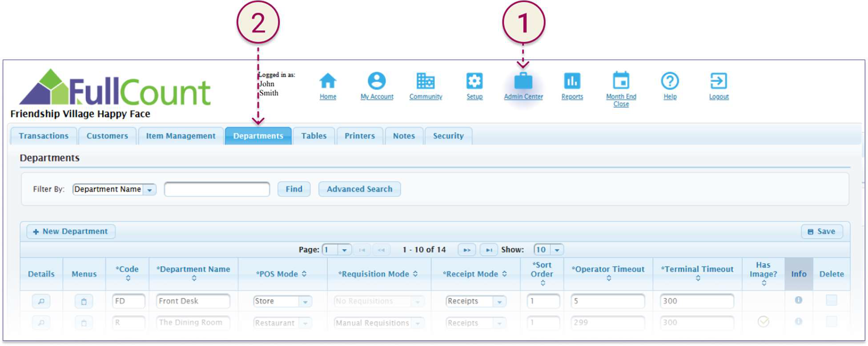Viewport: 868px width, 346px height.
Task: Click the Advanced Search button
Action: pyautogui.click(x=359, y=189)
